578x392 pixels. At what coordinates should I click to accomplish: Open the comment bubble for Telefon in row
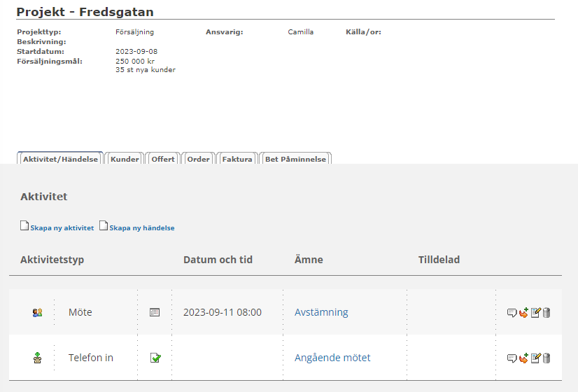[x=512, y=358]
